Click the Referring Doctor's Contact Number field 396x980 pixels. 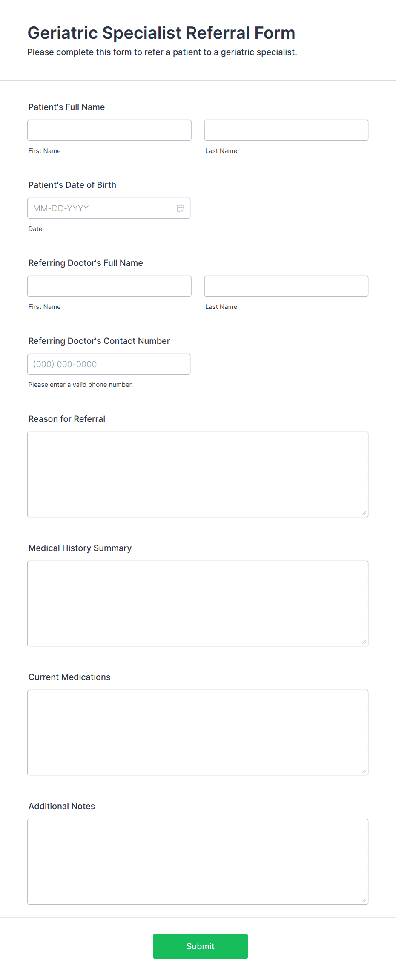pos(109,364)
